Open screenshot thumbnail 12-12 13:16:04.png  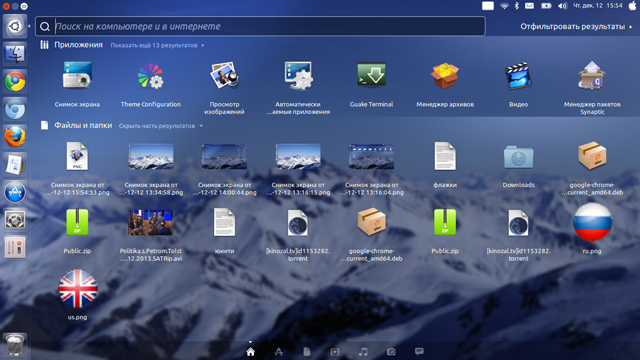click(x=371, y=156)
